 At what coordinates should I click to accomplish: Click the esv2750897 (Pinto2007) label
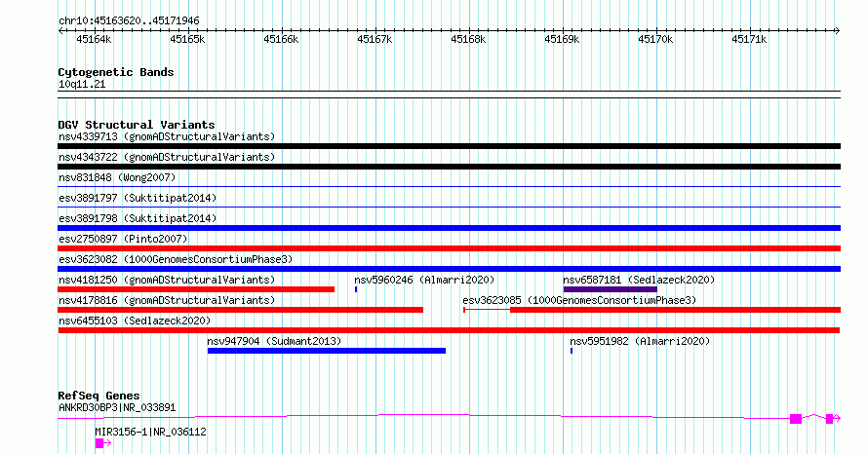[x=123, y=239]
